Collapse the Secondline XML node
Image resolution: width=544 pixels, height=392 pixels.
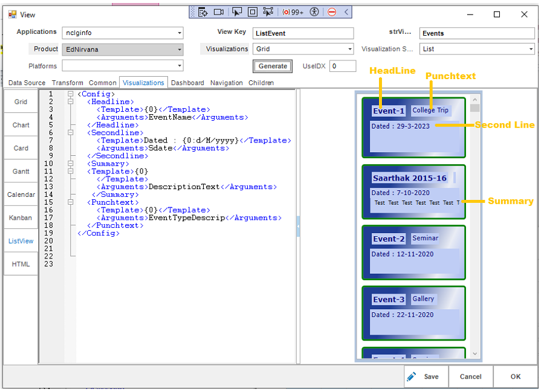pyautogui.click(x=71, y=133)
